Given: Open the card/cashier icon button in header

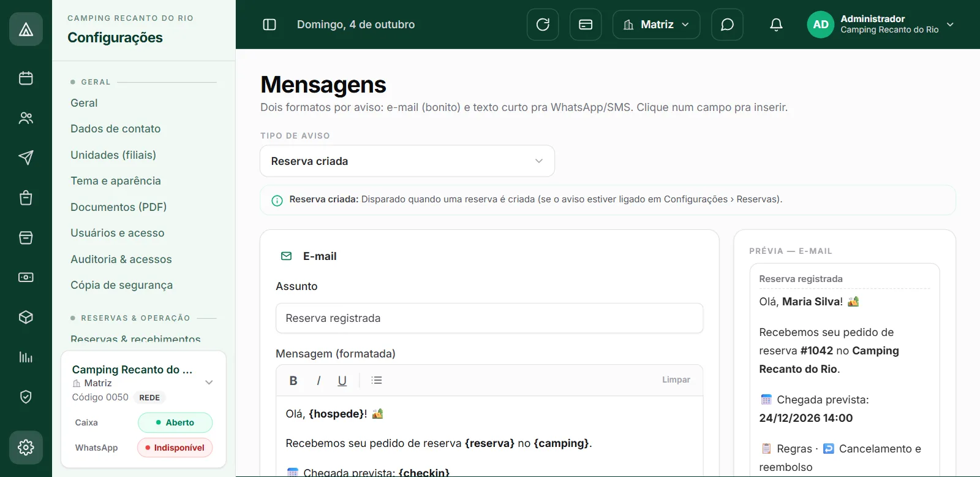Looking at the screenshot, I should pos(586,25).
